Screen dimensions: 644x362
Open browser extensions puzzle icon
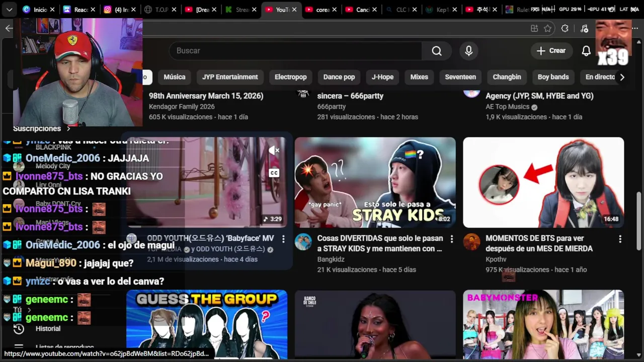565,29
